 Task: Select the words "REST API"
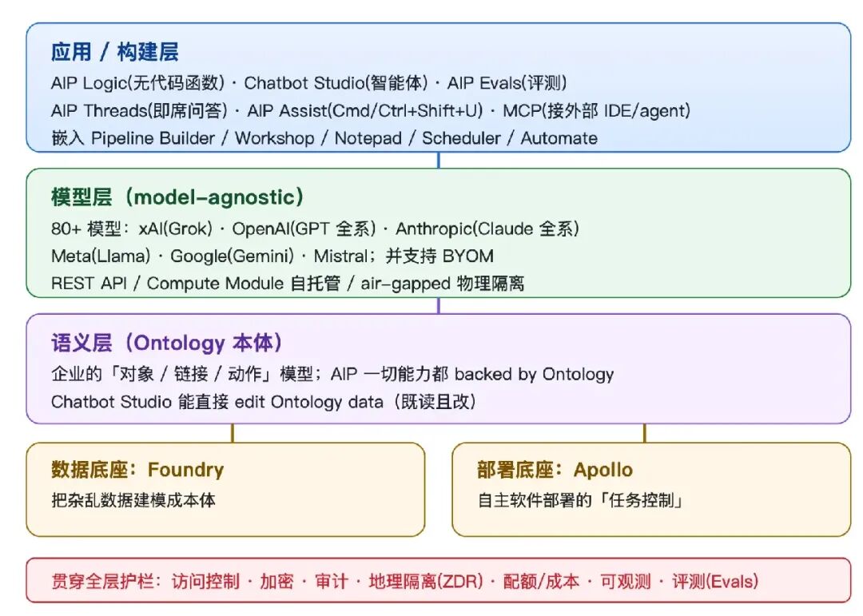coord(89,284)
